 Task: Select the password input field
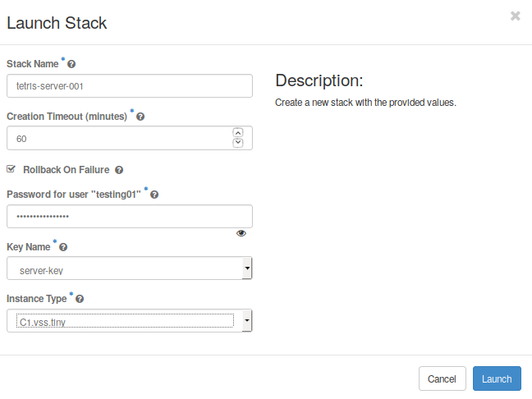(129, 216)
